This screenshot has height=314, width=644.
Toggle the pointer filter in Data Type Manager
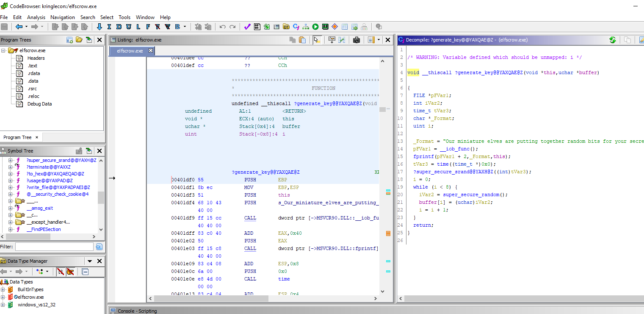tap(70, 271)
